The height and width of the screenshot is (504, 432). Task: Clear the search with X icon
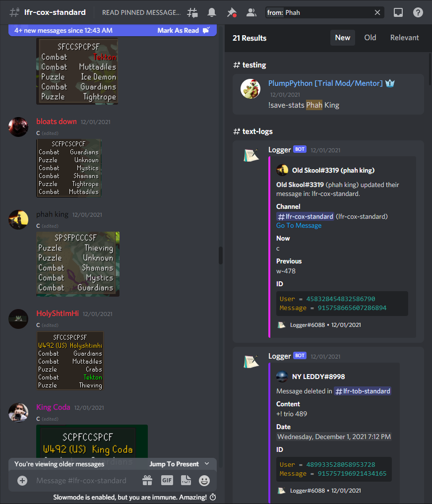click(377, 12)
